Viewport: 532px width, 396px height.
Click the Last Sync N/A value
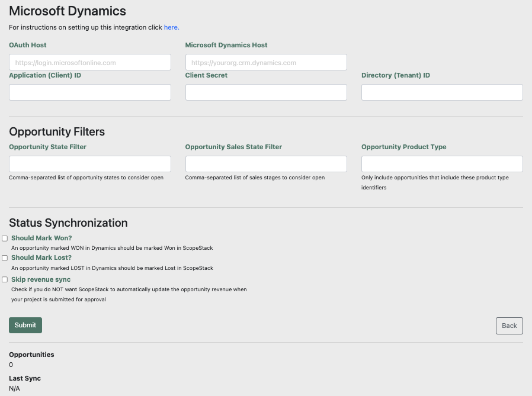click(x=14, y=388)
